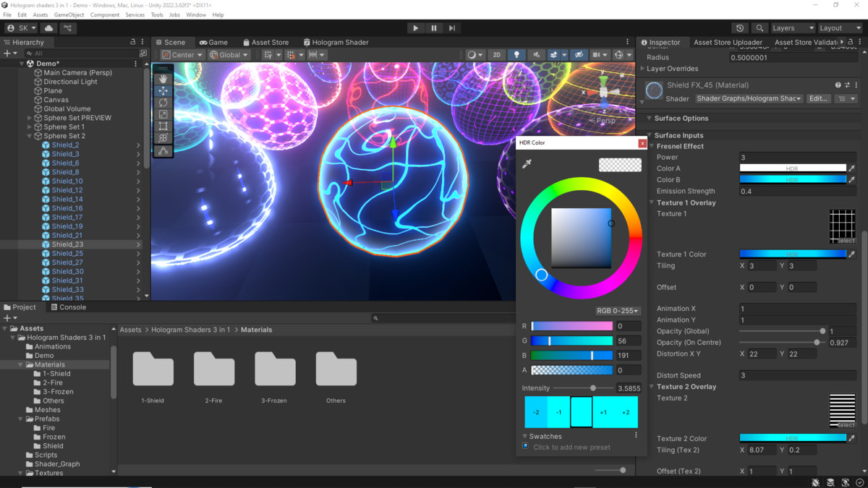Image resolution: width=868 pixels, height=488 pixels.
Task: Click the Step frame button
Action: coord(452,28)
